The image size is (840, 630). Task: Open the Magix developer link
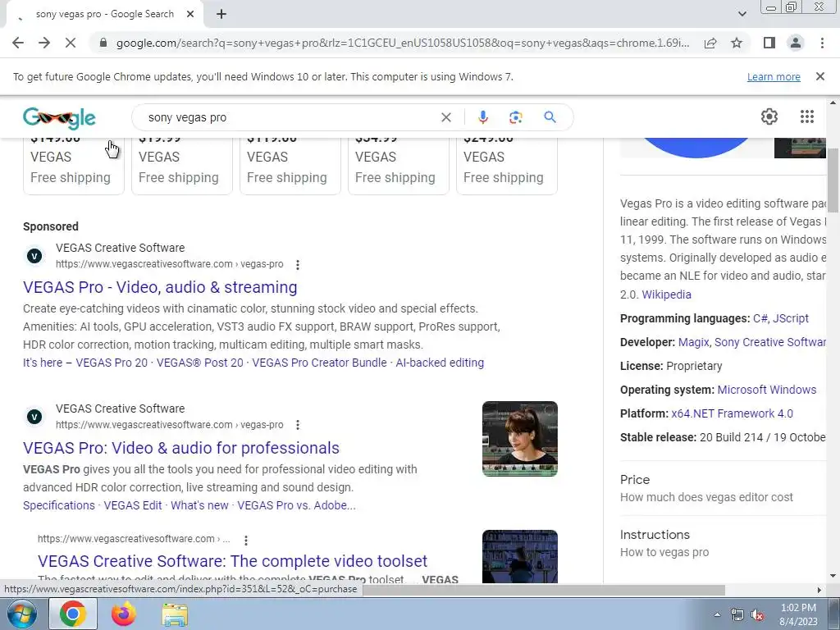pyautogui.click(x=693, y=342)
